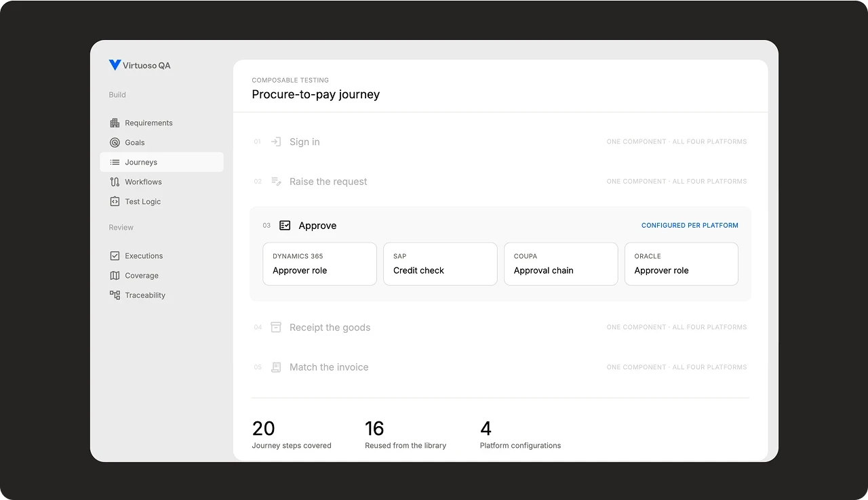Screen dimensions: 868x500
Task: Click step number 03 beside Approve
Action: [x=267, y=226]
